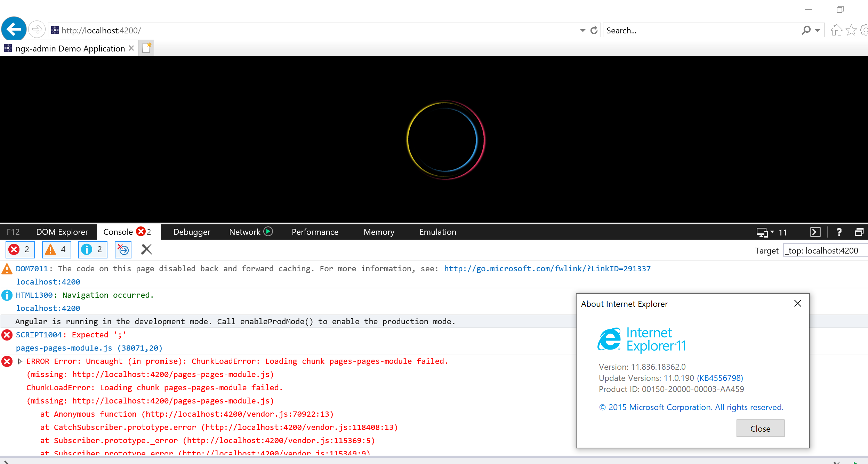Click the HTML1300 info code link
Image resolution: width=868 pixels, height=464 pixels.
tap(34, 295)
